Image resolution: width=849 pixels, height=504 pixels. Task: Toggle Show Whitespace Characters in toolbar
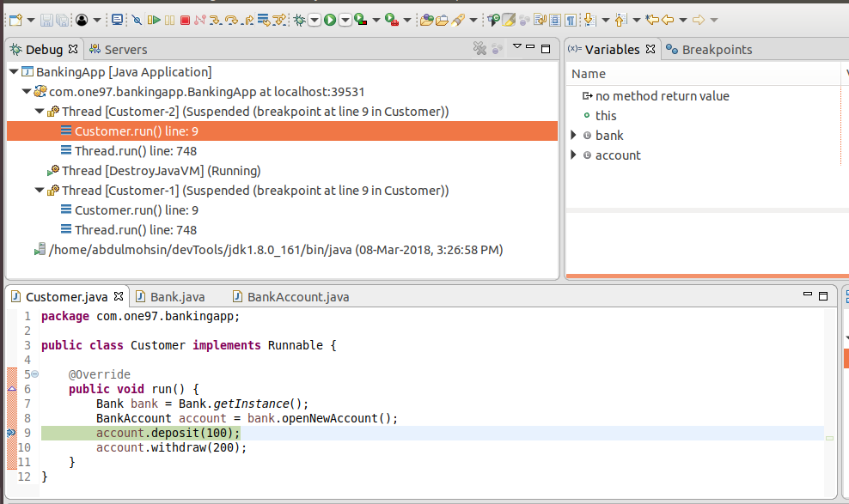click(x=571, y=19)
